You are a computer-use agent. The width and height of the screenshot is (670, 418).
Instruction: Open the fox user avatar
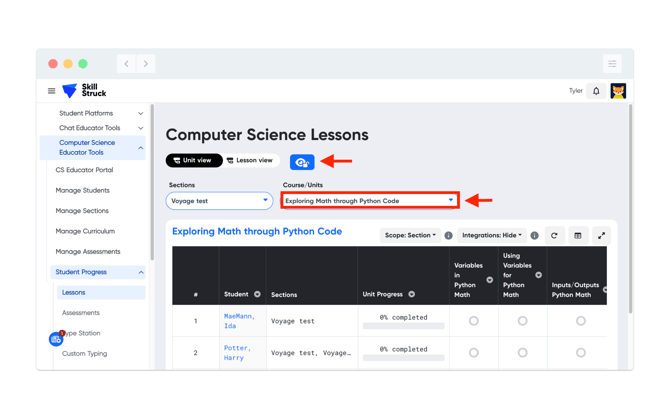618,91
